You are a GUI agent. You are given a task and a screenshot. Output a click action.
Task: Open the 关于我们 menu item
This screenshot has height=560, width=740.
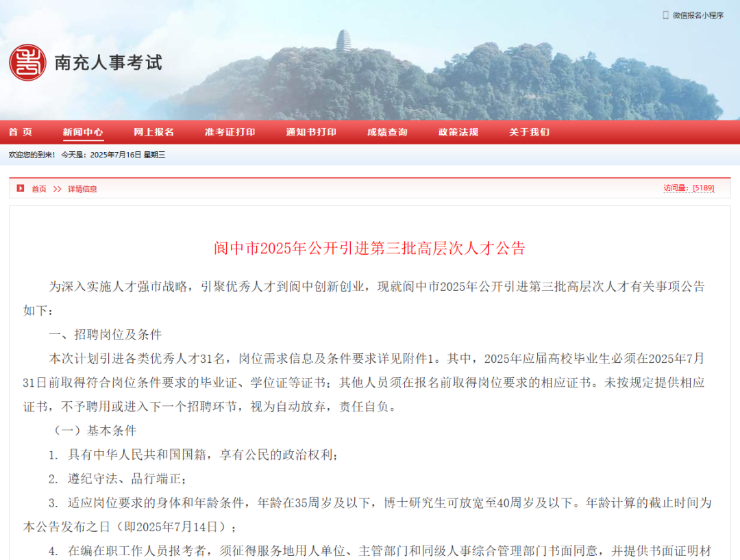click(x=529, y=132)
